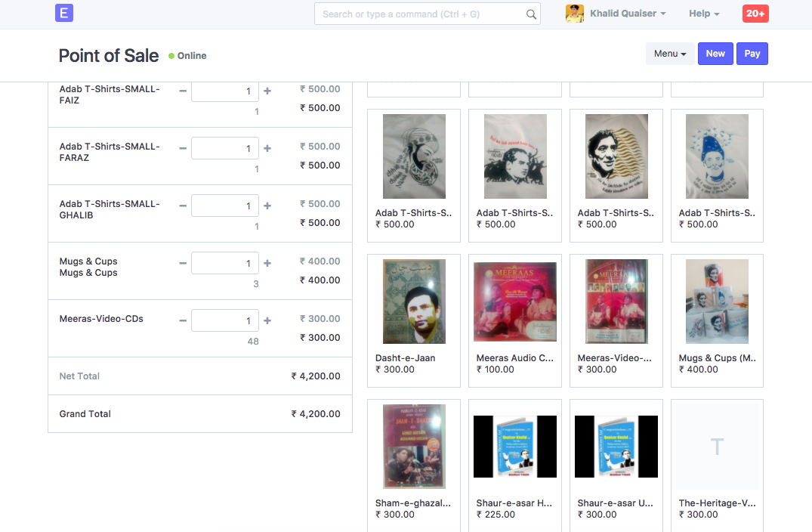Select the Meeras-Video product card image
812x532 pixels.
(x=616, y=302)
